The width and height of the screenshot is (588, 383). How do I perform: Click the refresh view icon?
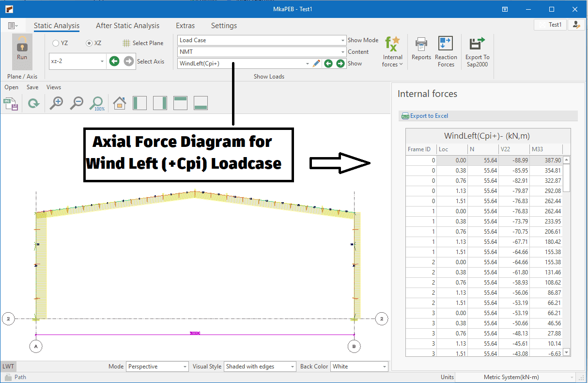tap(33, 103)
